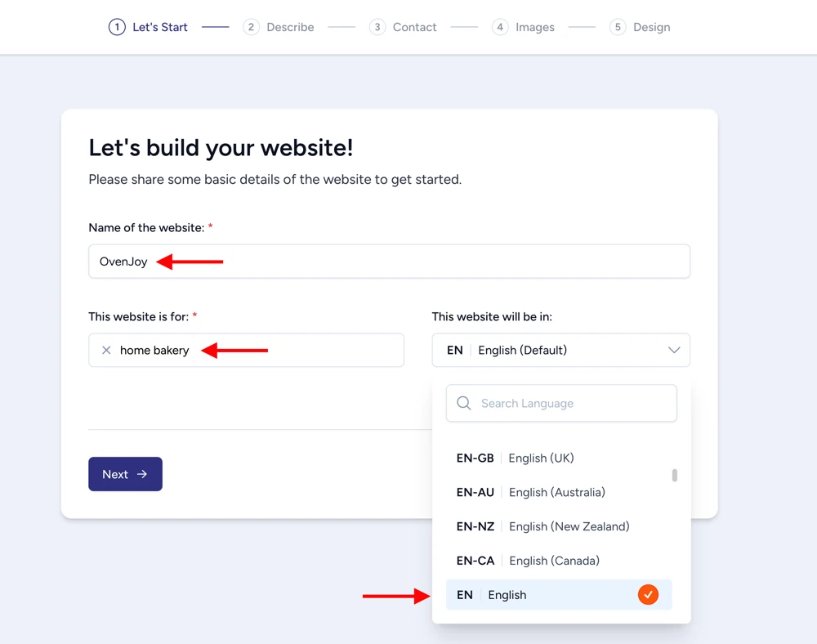817x644 pixels.
Task: Select English (Australia) language option
Action: 556,493
